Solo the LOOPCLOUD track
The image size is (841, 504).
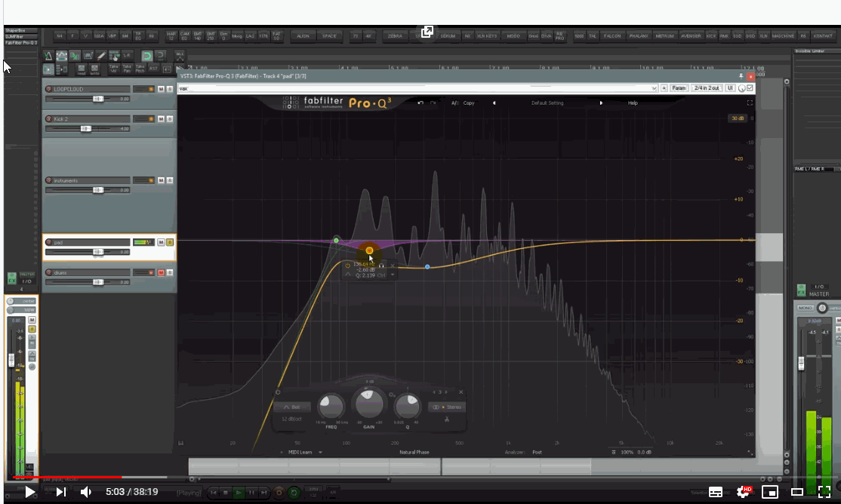pyautogui.click(x=170, y=89)
